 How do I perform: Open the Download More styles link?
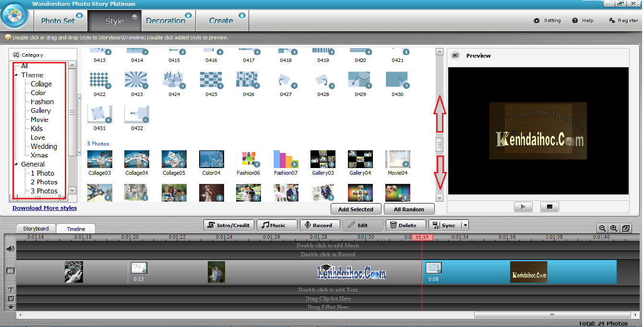[x=45, y=208]
